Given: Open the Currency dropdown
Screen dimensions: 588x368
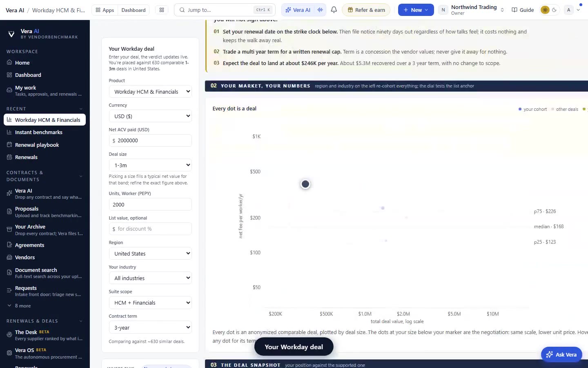Looking at the screenshot, I should tap(150, 116).
